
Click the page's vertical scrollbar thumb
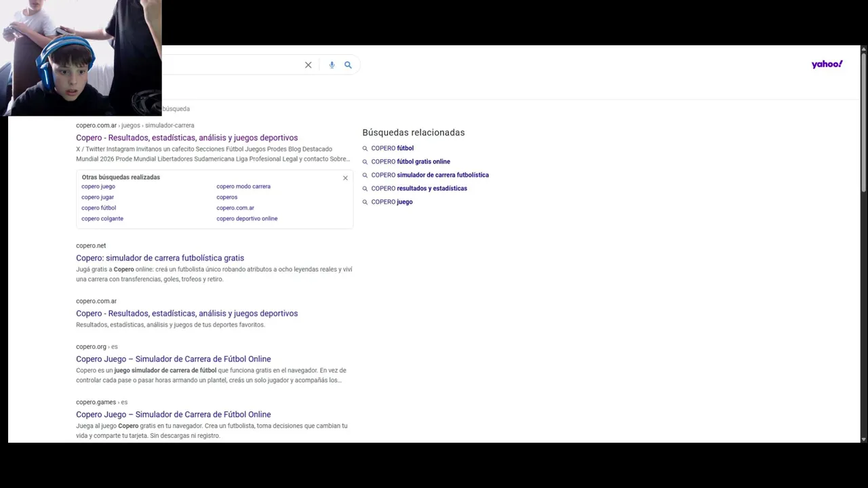click(x=863, y=123)
